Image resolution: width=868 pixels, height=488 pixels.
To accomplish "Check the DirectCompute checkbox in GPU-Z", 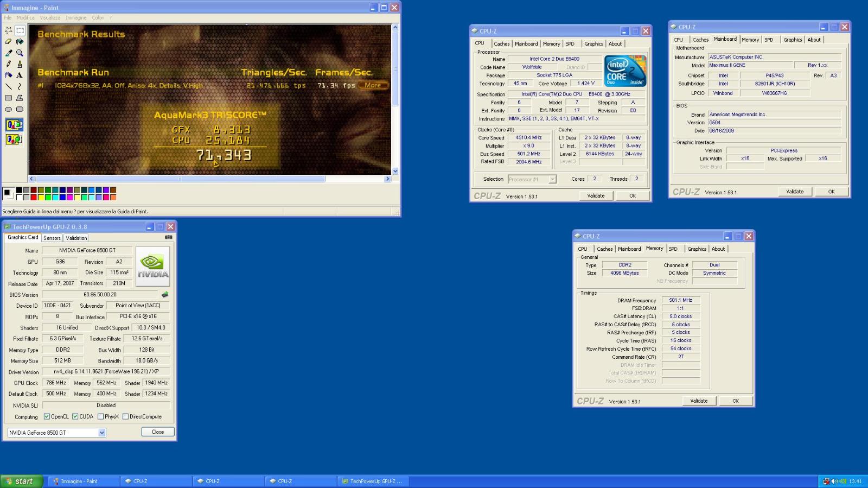I will click(x=125, y=416).
